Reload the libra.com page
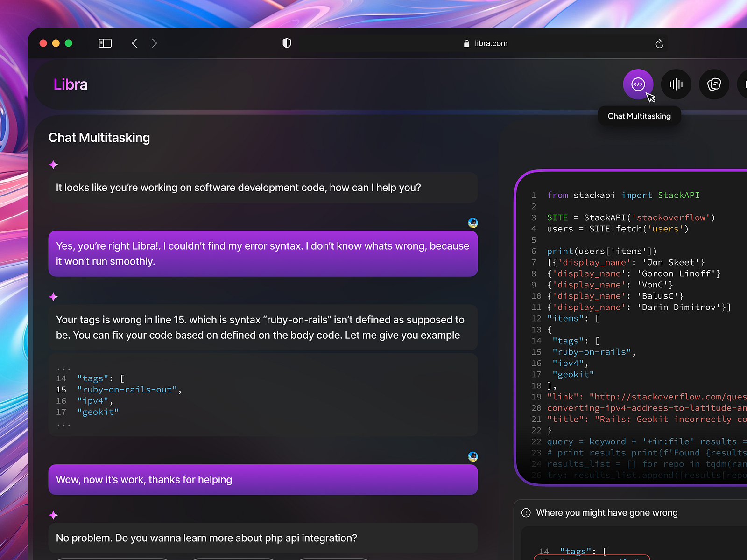 point(659,43)
